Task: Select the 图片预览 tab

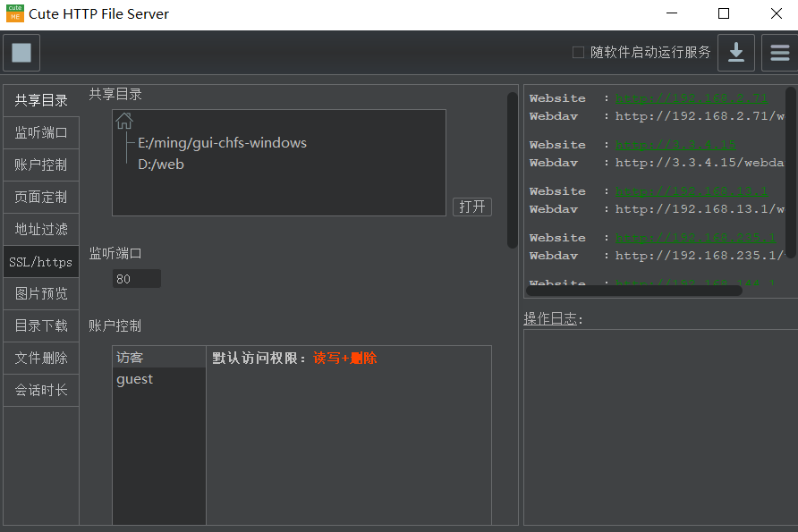Action: click(41, 293)
